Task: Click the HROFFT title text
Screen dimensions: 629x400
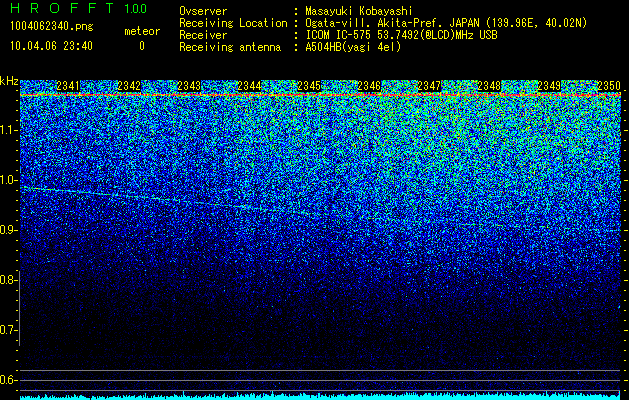Action: [x=62, y=8]
